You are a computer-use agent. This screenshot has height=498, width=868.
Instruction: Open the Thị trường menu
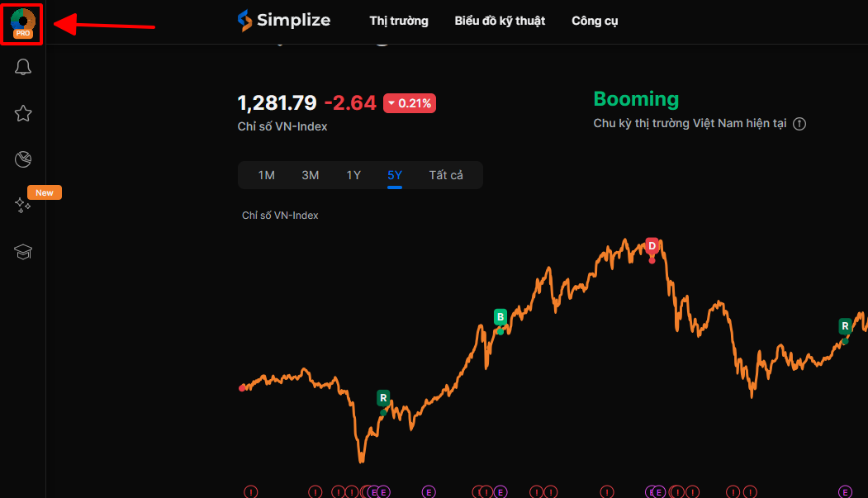(399, 21)
